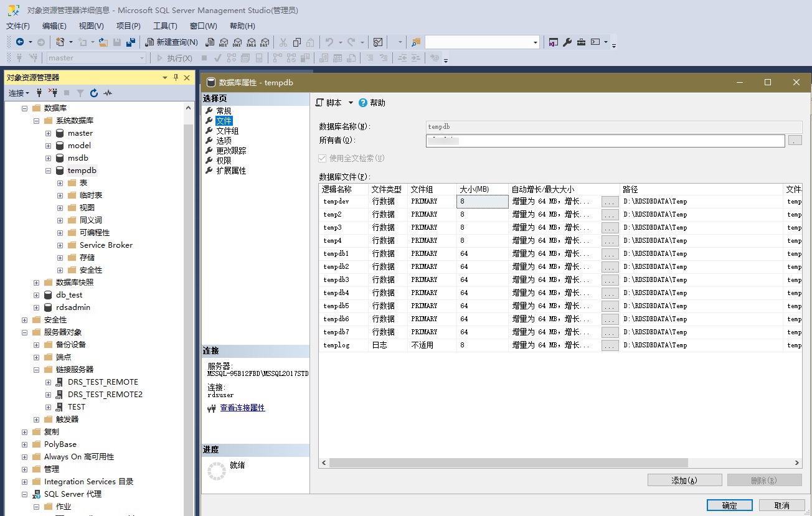Viewport: 812px width, 516px height.
Task: Open the 帮助(H) menu
Action: click(x=242, y=26)
